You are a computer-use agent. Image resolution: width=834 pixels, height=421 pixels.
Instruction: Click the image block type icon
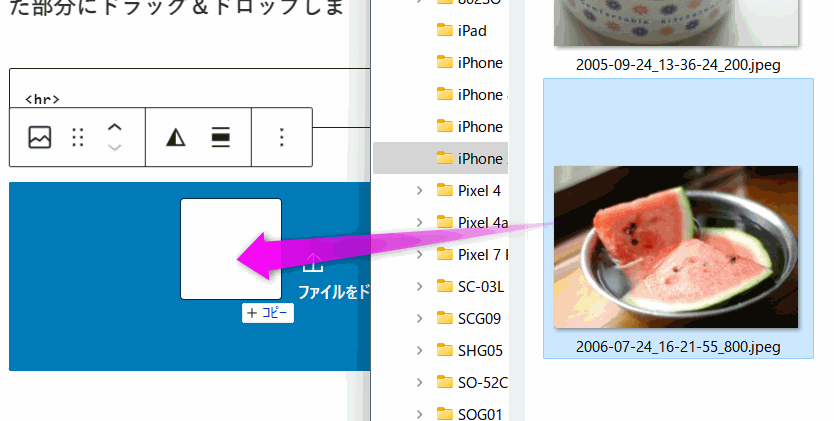click(x=40, y=138)
